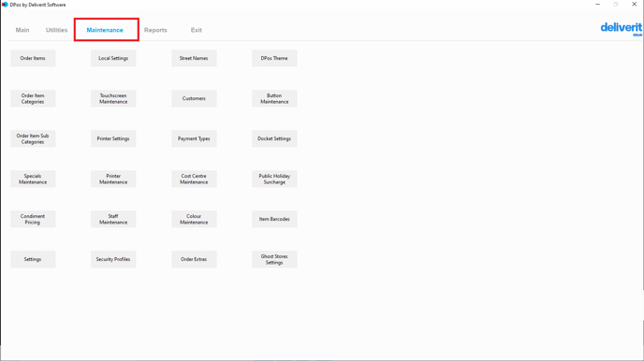Click the Security Profiles button
The image size is (644, 361).
point(113,259)
